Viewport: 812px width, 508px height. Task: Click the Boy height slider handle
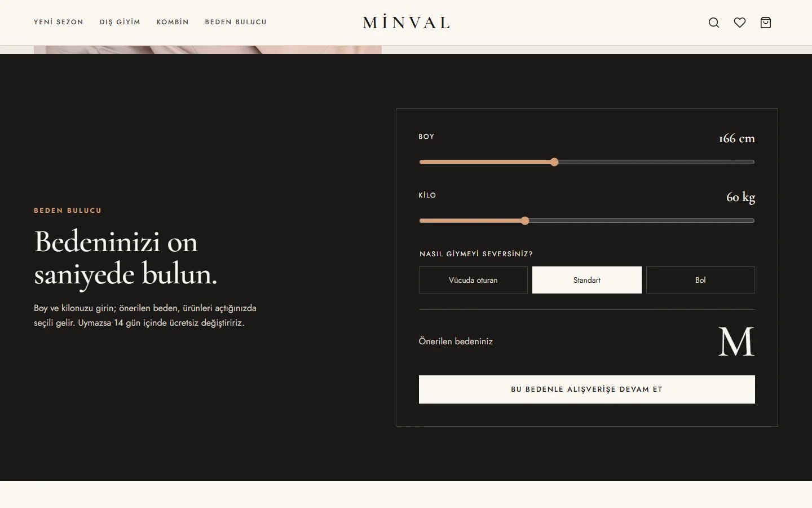coord(554,162)
